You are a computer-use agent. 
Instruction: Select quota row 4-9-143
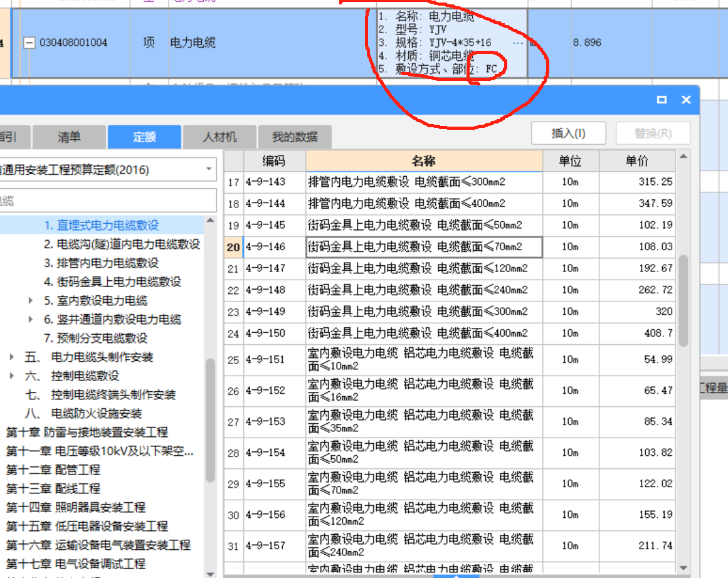coord(450,182)
